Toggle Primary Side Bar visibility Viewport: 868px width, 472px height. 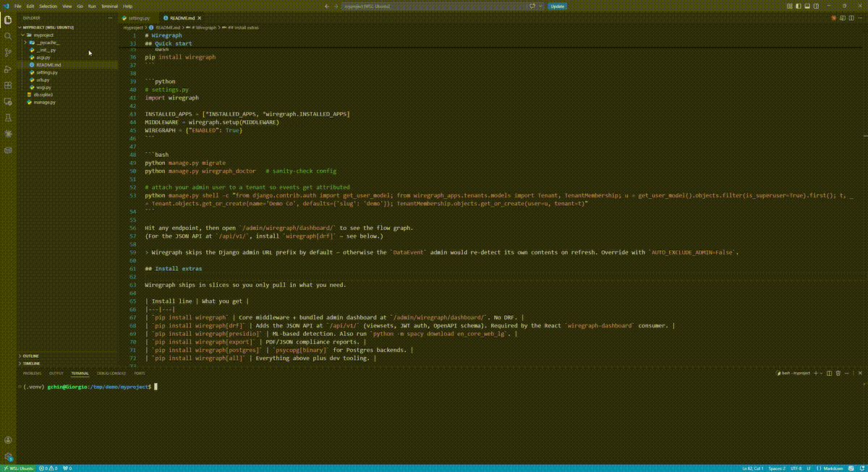(x=799, y=6)
